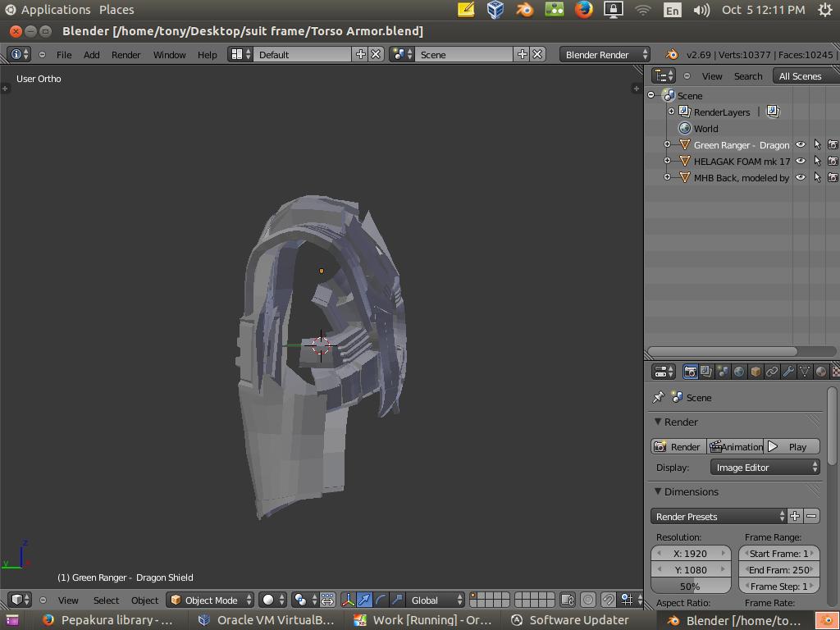Image resolution: width=840 pixels, height=630 pixels.
Task: Click the MHB Back mesh object icon
Action: [x=685, y=177]
